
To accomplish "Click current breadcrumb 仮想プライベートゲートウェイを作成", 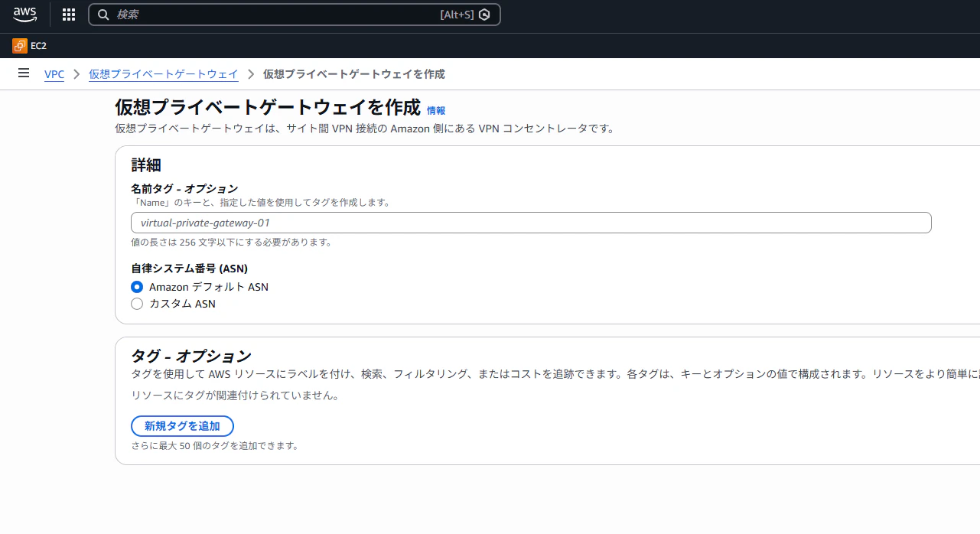I will 354,74.
